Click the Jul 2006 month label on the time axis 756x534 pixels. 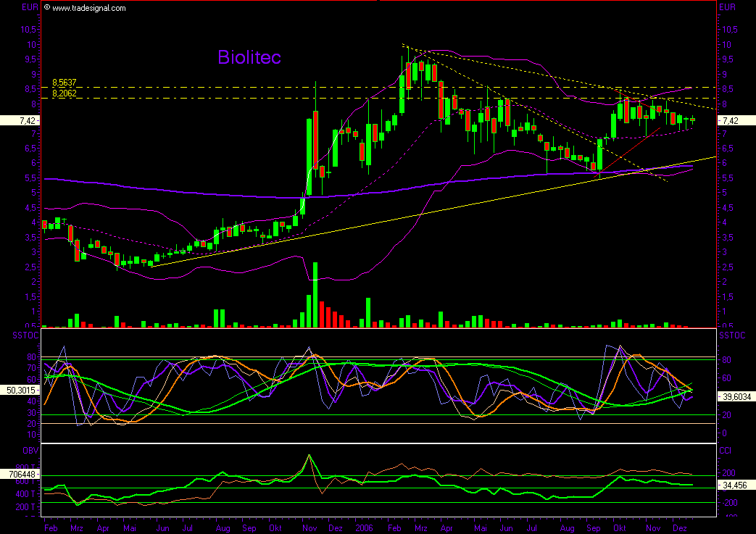pyautogui.click(x=531, y=527)
